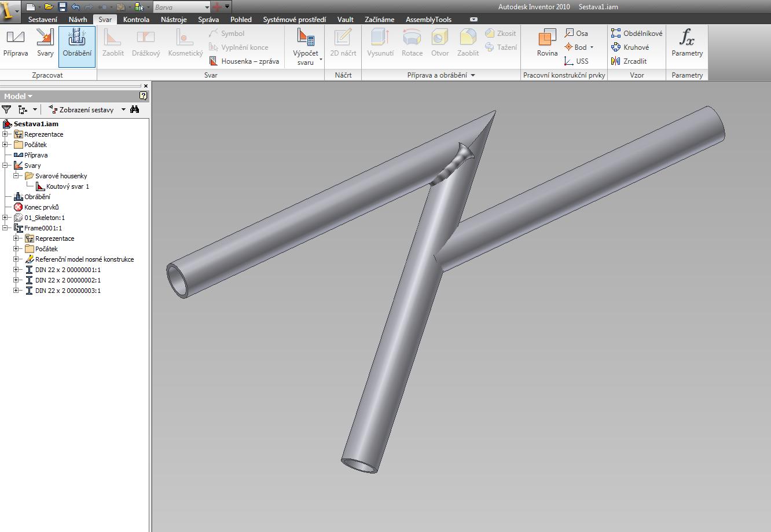Click the Save icon in quick access toolbar

point(63,7)
